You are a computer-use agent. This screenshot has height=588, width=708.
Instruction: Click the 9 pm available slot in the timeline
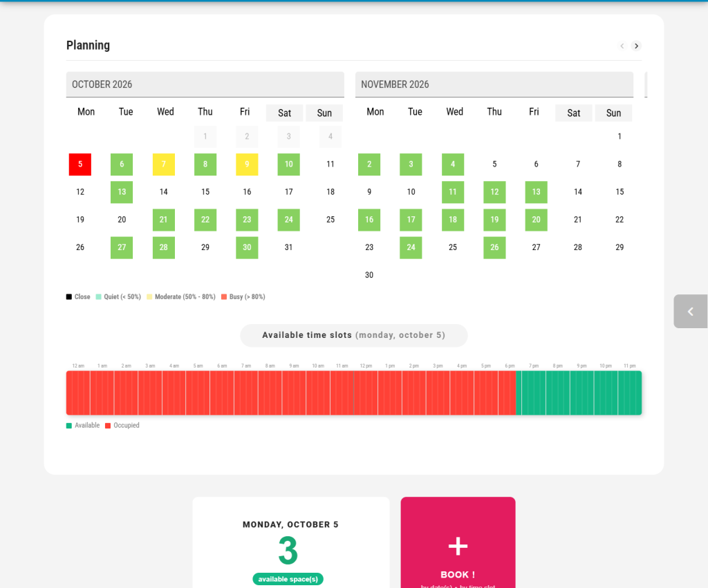pos(582,392)
